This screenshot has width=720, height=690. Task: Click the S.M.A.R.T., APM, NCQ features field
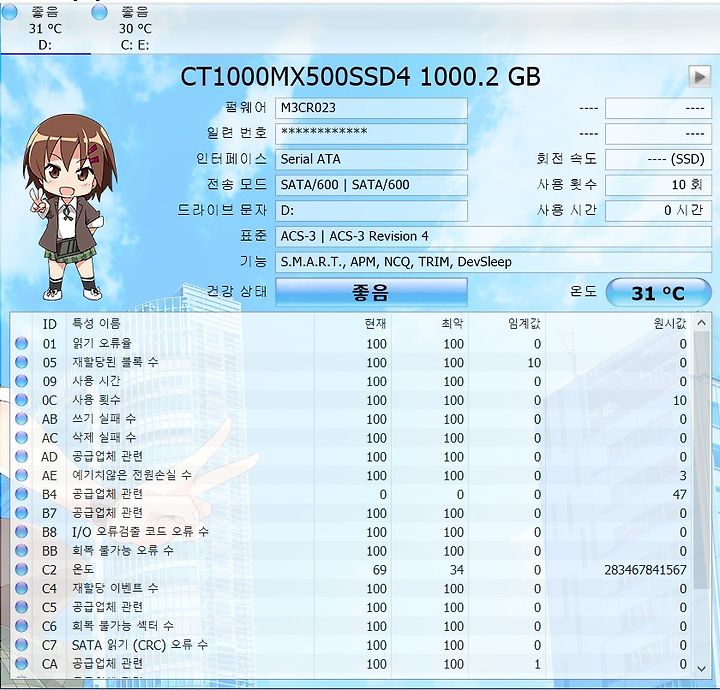point(493,262)
